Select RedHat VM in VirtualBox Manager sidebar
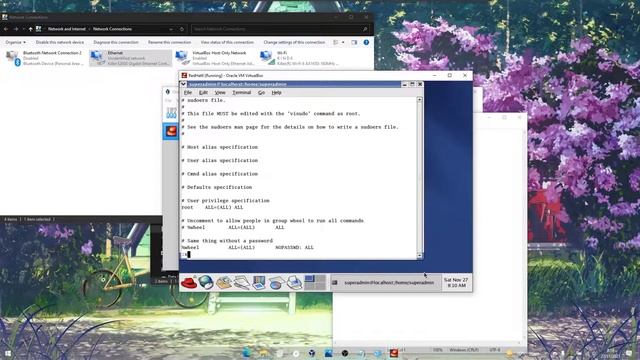 171,131
